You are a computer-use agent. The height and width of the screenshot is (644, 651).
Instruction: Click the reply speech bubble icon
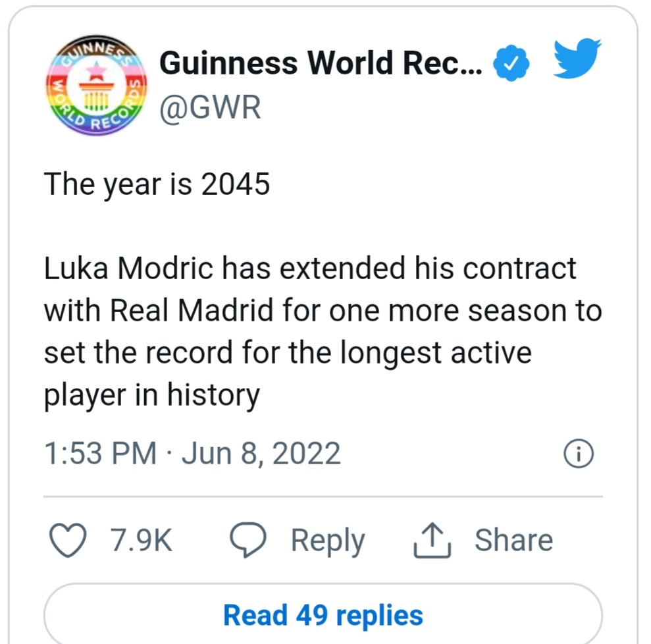pos(247,540)
